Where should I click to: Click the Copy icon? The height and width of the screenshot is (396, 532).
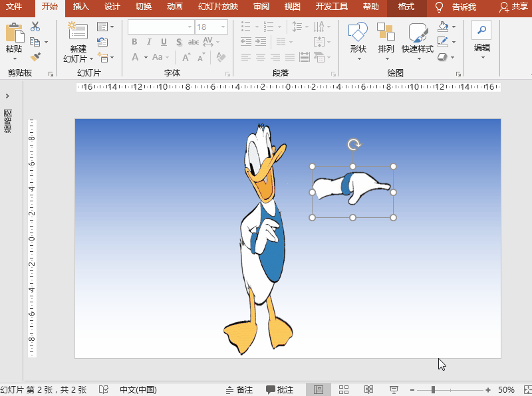35,42
